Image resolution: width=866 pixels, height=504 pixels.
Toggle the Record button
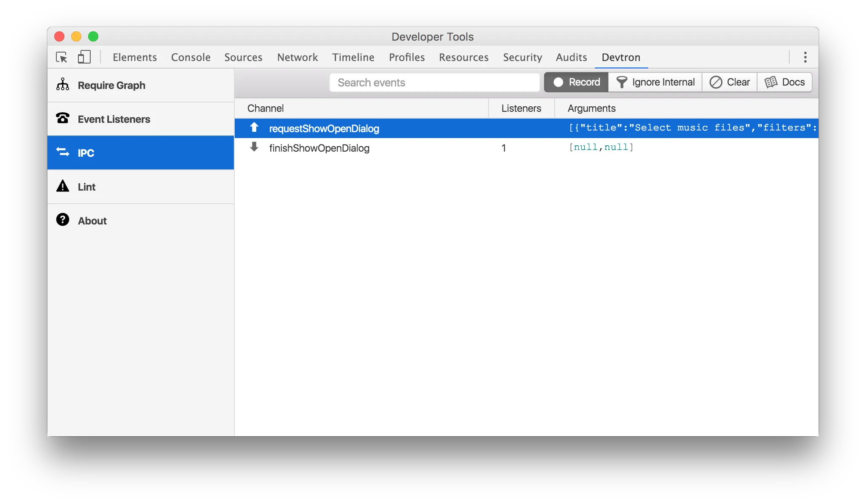(x=576, y=82)
